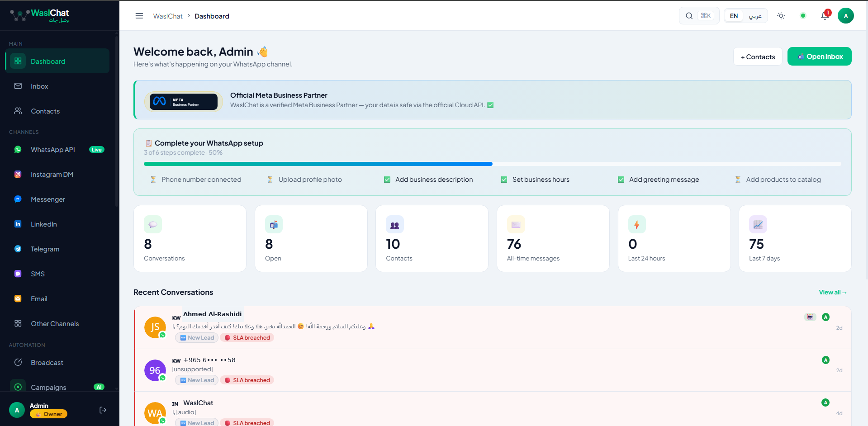
Task: Click the Open card mailbox icon
Action: click(x=274, y=224)
